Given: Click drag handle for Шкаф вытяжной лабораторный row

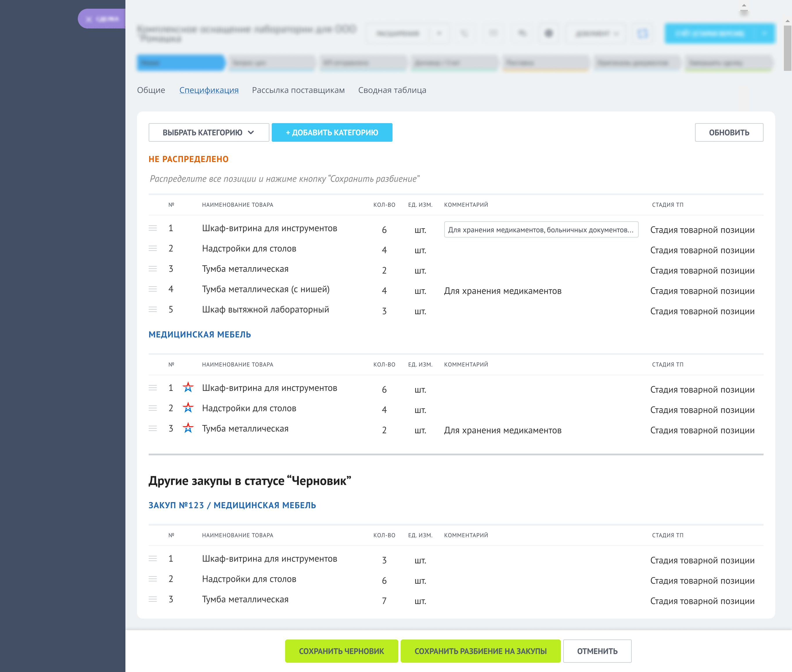Looking at the screenshot, I should click(x=153, y=309).
